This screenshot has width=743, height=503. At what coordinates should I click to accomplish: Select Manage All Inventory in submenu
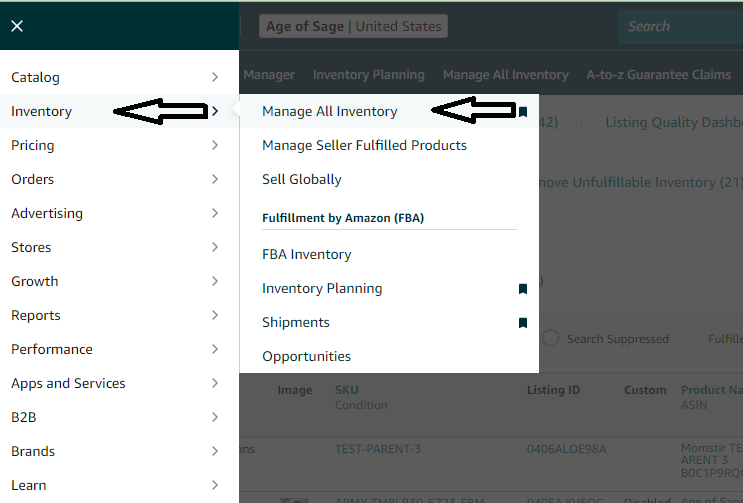point(330,111)
